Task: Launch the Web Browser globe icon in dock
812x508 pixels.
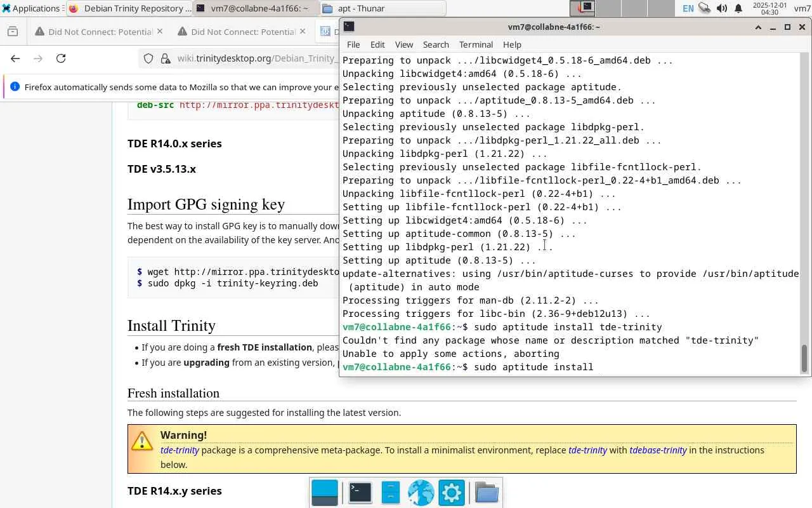Action: tap(421, 493)
